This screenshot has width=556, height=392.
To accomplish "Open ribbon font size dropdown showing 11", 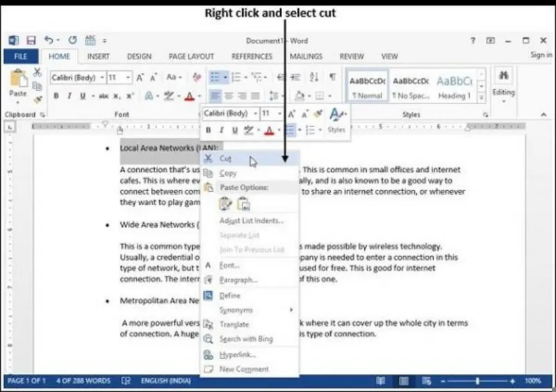I will 128,77.
